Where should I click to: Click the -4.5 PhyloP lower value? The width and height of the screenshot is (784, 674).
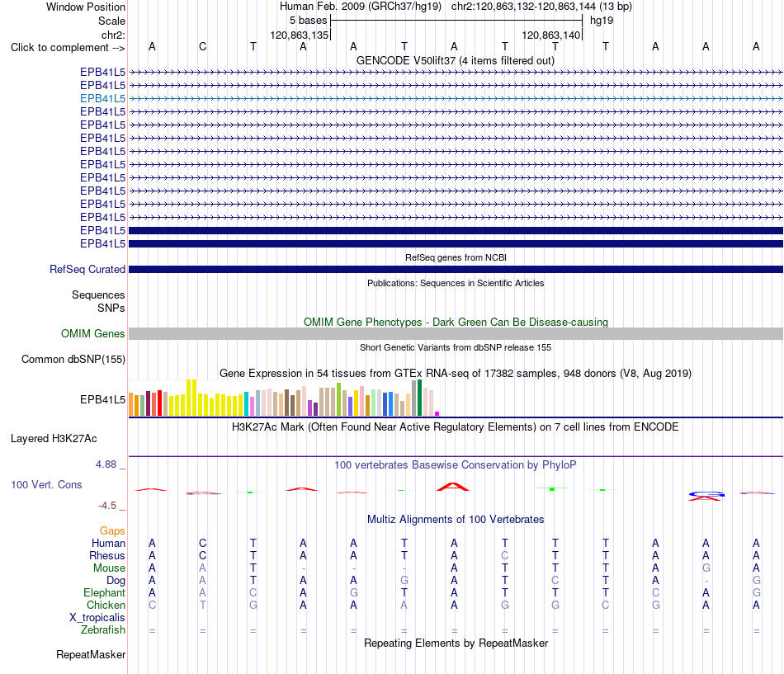coord(107,506)
